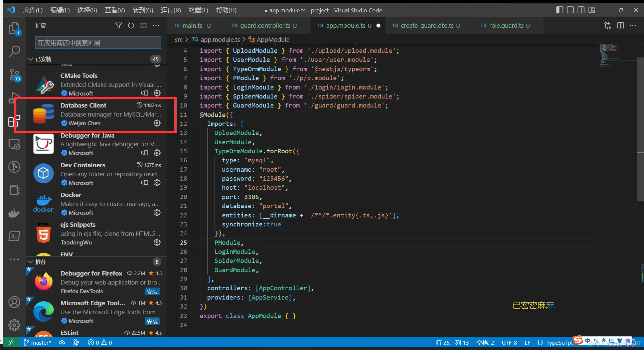The image size is (644, 350).
Task: Filter extensions using the funnel icon
Action: tap(119, 26)
